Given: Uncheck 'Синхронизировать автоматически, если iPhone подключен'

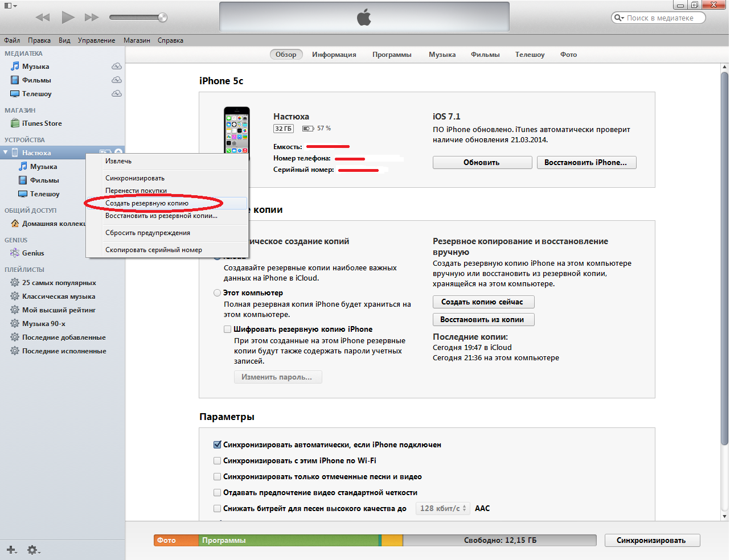Looking at the screenshot, I should tap(218, 445).
